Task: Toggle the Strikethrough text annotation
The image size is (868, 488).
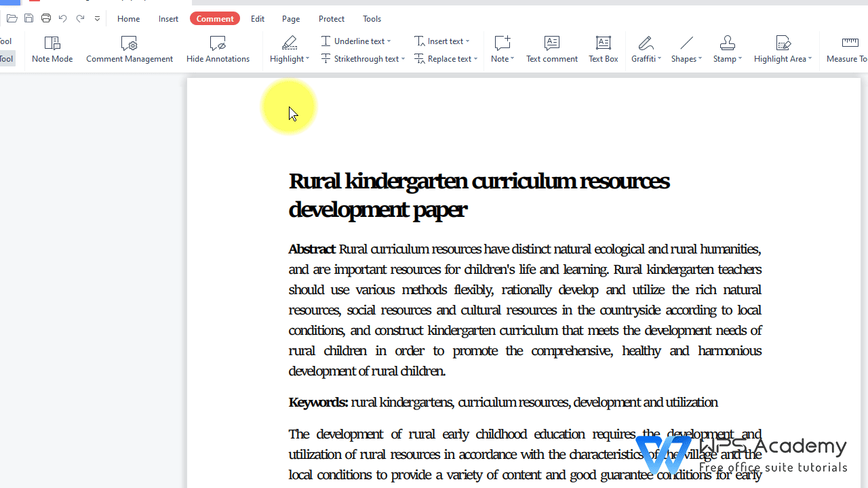Action: pyautogui.click(x=363, y=58)
